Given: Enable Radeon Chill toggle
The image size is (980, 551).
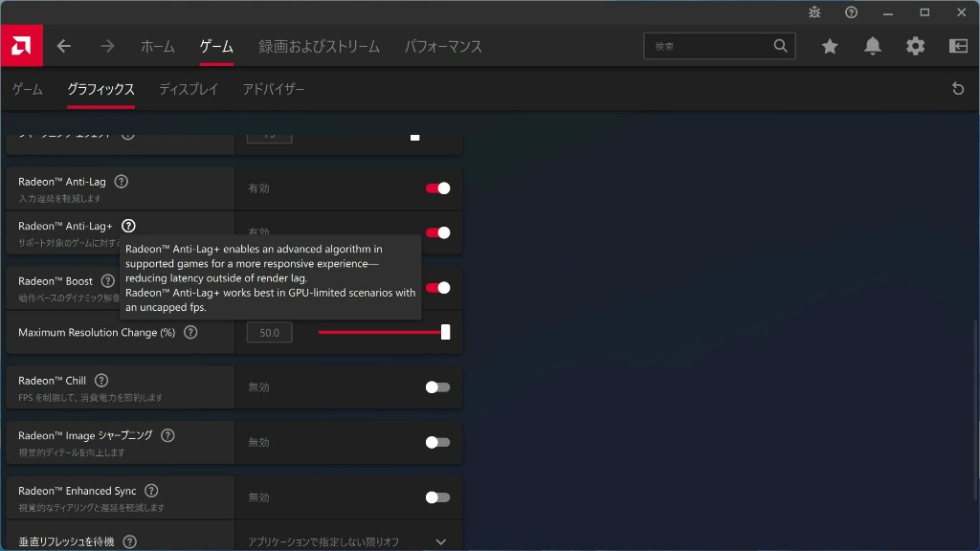Looking at the screenshot, I should click(x=437, y=387).
